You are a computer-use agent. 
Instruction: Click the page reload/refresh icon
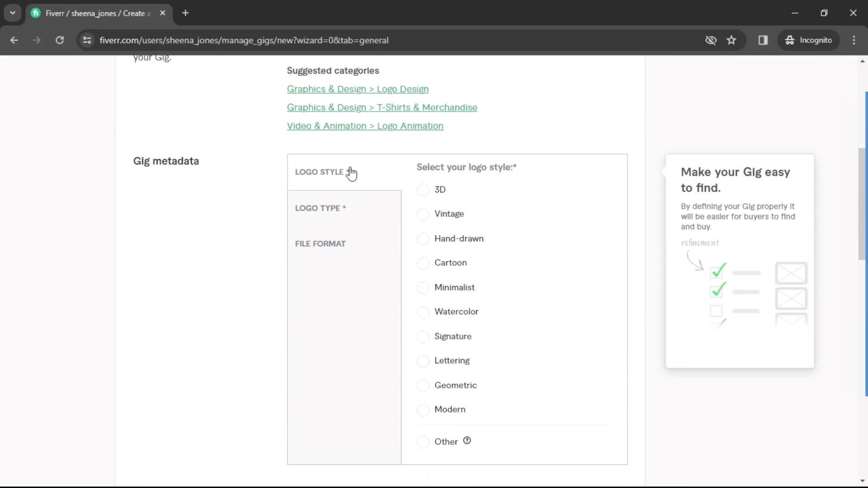coord(60,40)
